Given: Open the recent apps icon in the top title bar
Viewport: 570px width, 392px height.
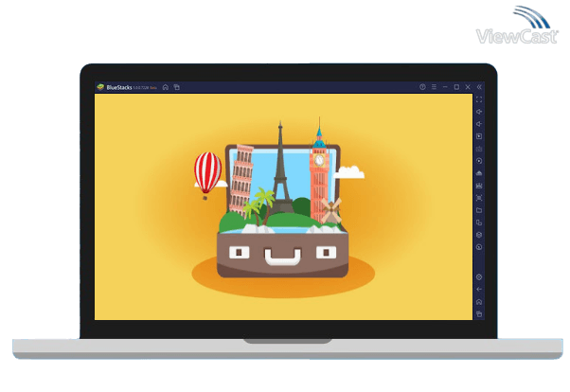Looking at the screenshot, I should [x=177, y=87].
